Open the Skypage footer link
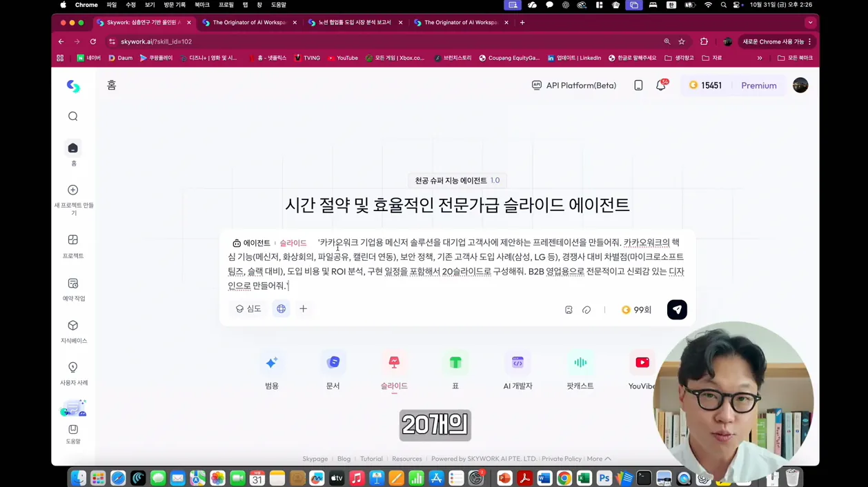Image resolution: width=868 pixels, height=487 pixels. click(315, 459)
